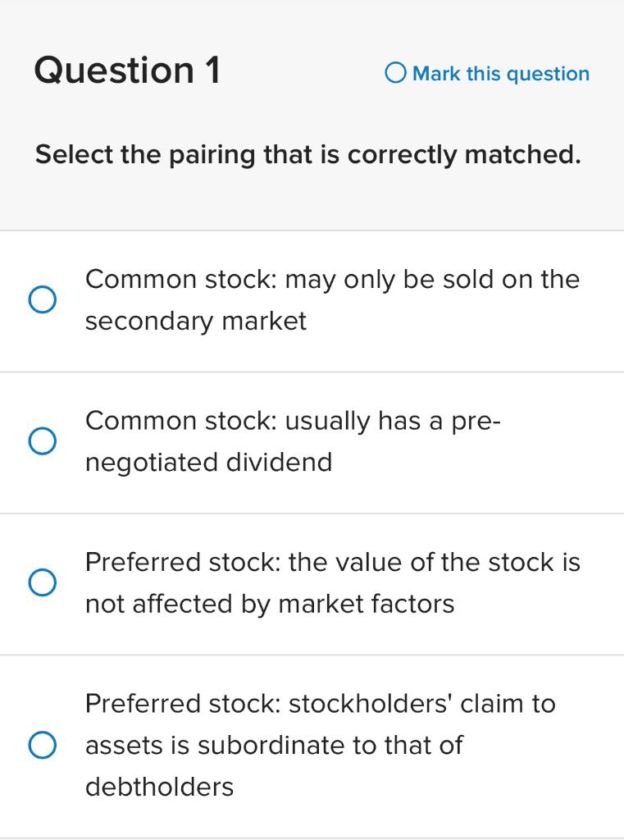This screenshot has width=624, height=840.
Task: Choose radio for "pre-negotiated dividend" option
Action: (x=42, y=441)
